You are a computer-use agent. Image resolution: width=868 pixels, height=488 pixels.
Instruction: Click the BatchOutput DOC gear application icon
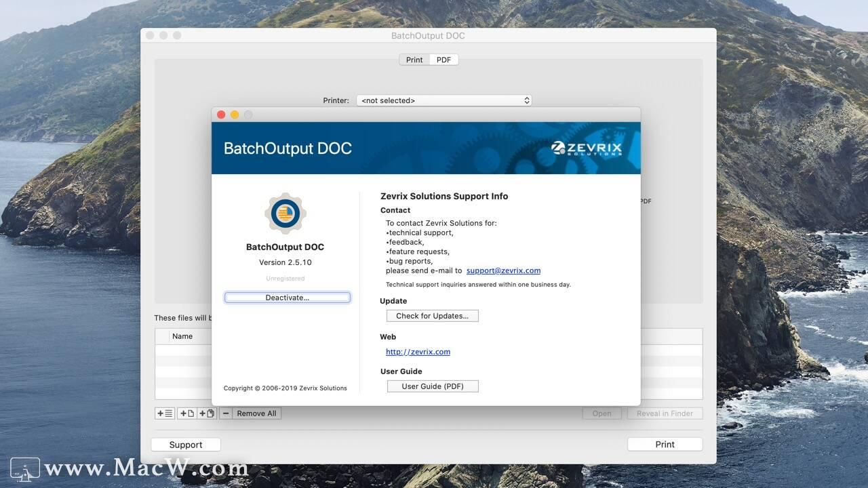coord(285,213)
